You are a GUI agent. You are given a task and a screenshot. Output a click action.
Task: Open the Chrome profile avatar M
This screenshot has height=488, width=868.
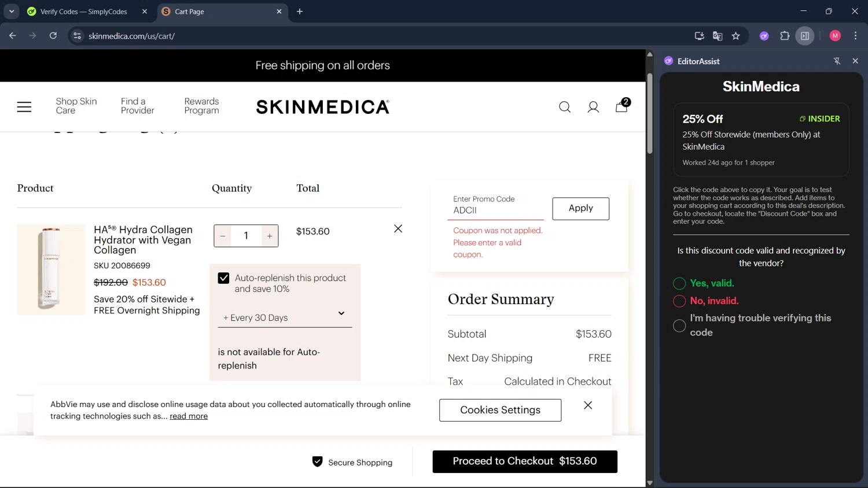(x=835, y=36)
